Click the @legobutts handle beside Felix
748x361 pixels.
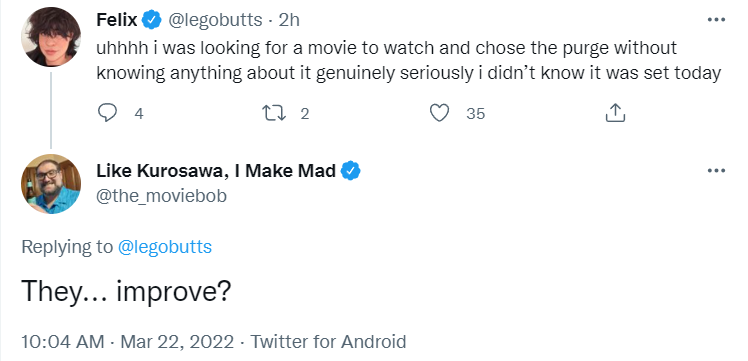click(x=213, y=20)
